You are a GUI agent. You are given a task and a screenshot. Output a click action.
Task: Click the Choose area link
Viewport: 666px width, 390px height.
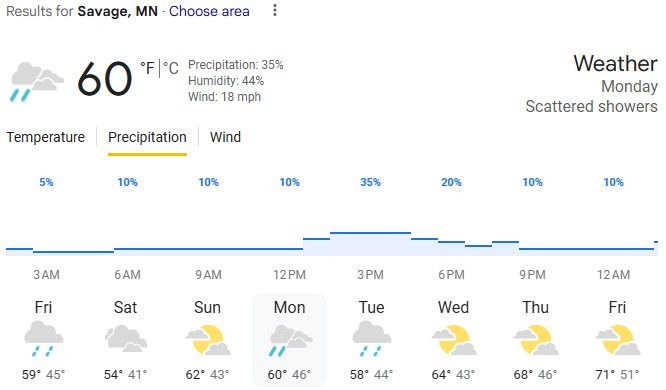coord(209,11)
